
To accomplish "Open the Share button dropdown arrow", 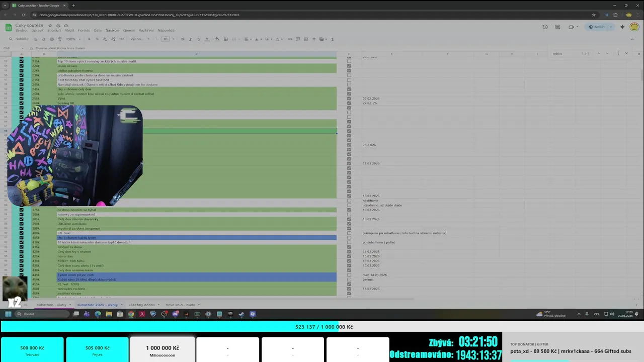I will click(611, 27).
